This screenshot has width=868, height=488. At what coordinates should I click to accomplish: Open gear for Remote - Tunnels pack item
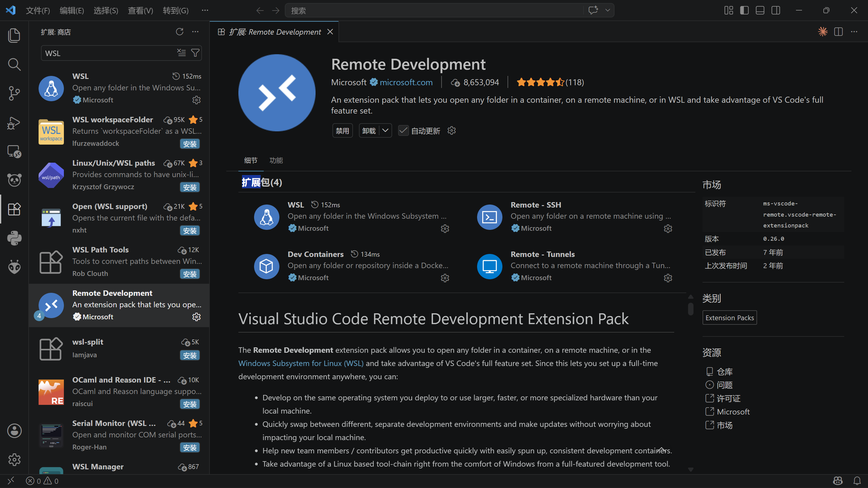668,278
